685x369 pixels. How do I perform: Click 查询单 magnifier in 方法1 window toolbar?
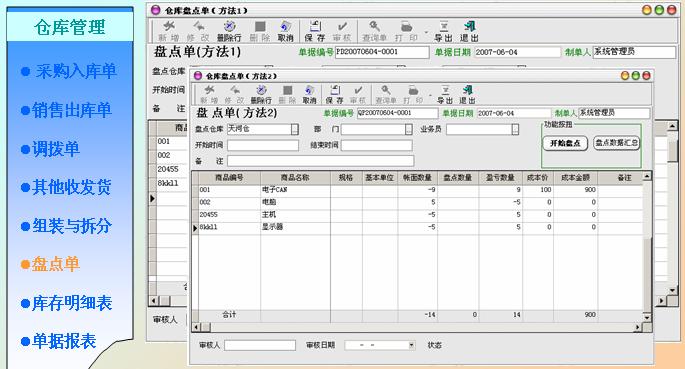pos(374,27)
